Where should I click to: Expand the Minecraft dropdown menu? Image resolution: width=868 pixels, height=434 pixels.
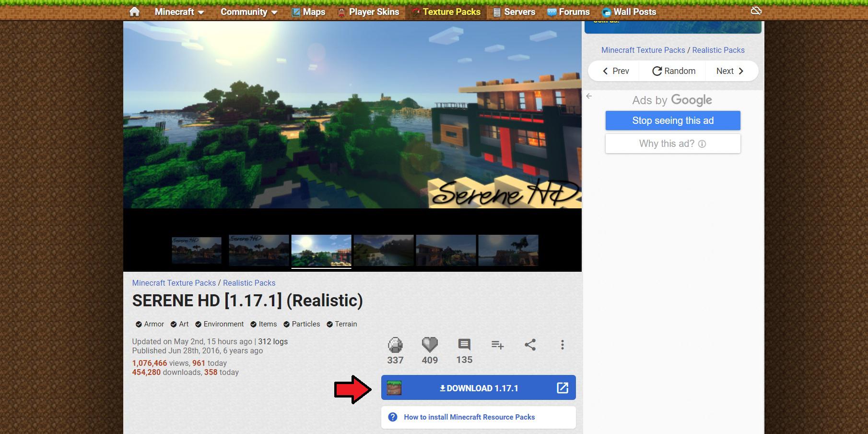click(179, 12)
